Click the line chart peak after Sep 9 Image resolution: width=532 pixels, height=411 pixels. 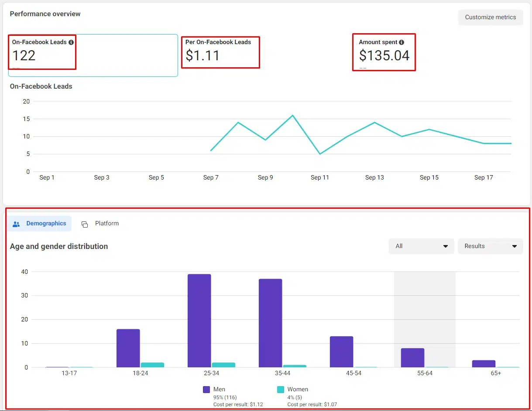(x=292, y=116)
